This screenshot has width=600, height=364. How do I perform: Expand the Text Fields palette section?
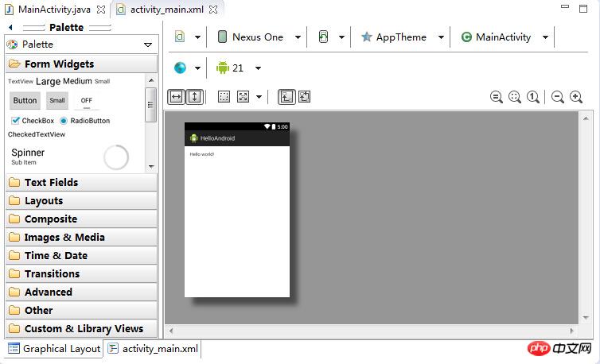point(81,182)
